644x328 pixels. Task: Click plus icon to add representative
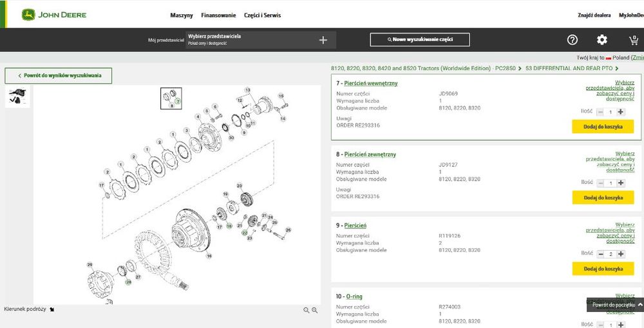323,40
